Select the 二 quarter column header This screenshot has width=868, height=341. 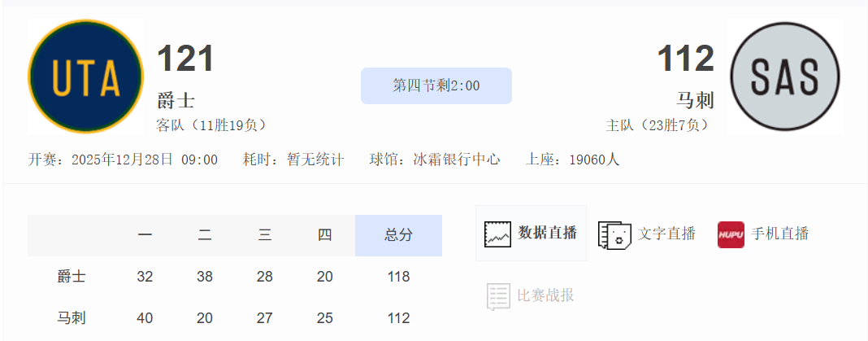point(205,235)
